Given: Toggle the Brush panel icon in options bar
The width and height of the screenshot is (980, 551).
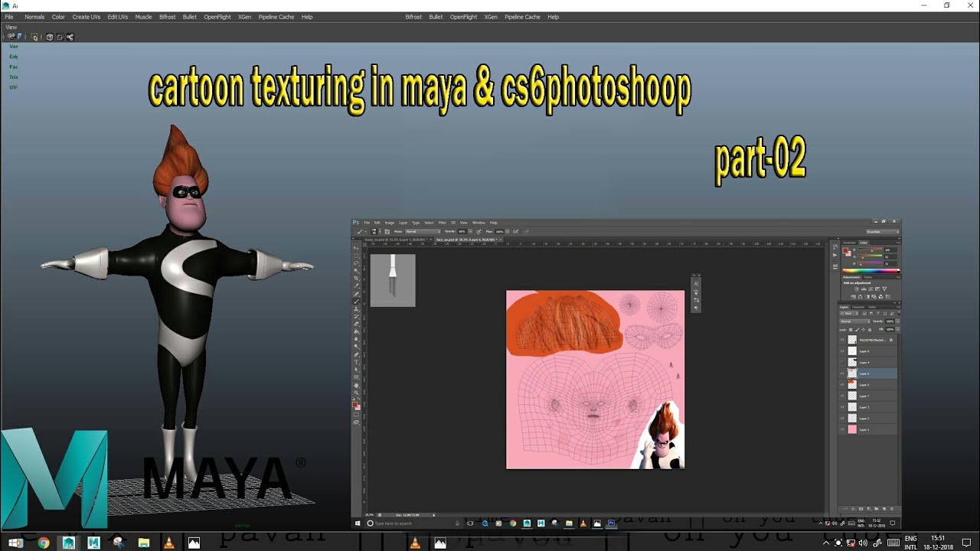Looking at the screenshot, I should (387, 232).
